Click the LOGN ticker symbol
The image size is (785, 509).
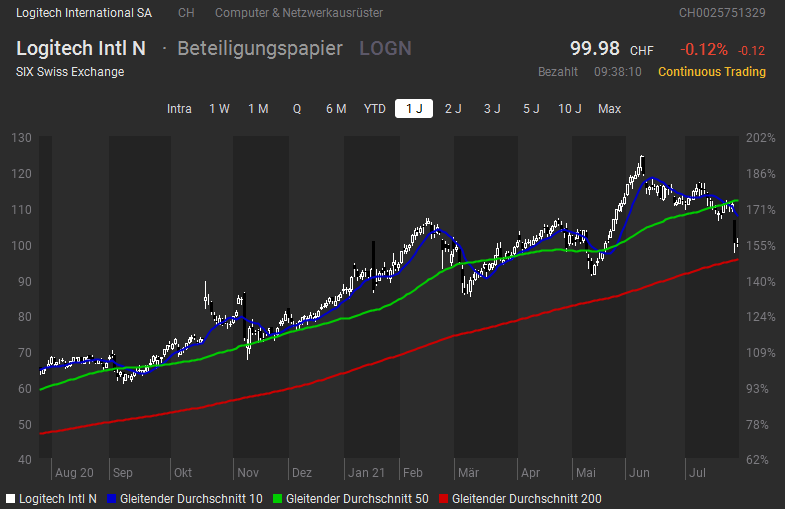pos(385,48)
